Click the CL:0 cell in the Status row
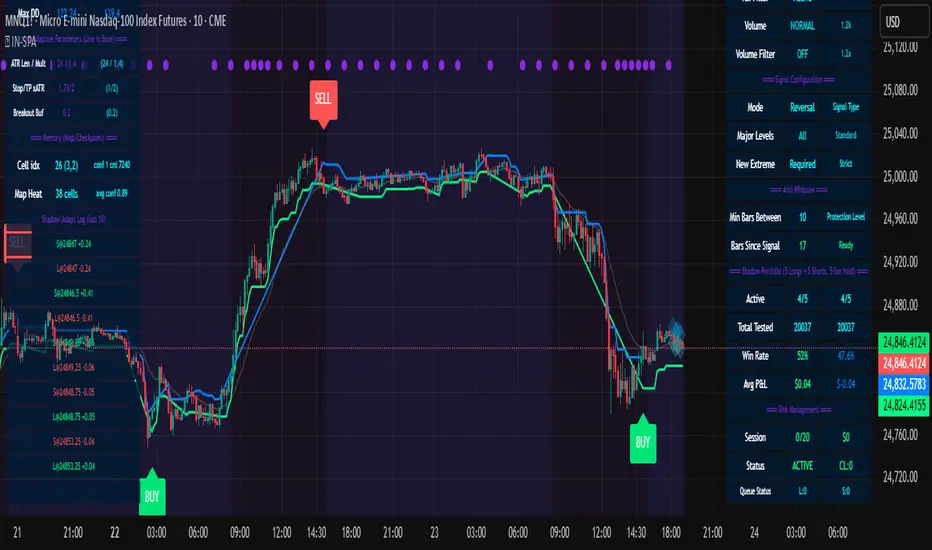The height and width of the screenshot is (550, 932). (846, 466)
